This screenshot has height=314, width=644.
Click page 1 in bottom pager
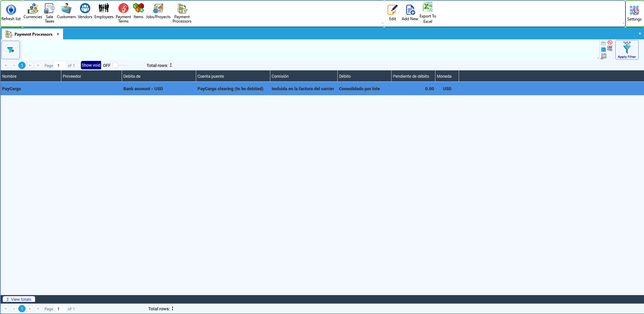(22, 309)
